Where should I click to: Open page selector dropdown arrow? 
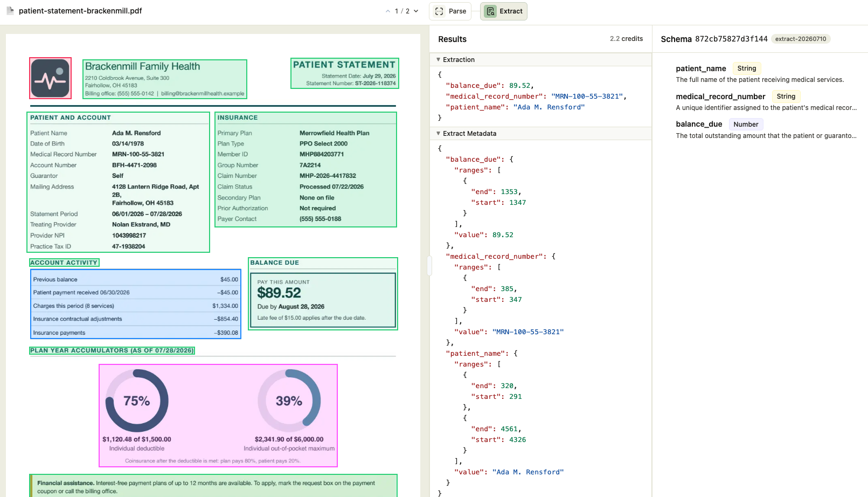tap(416, 11)
